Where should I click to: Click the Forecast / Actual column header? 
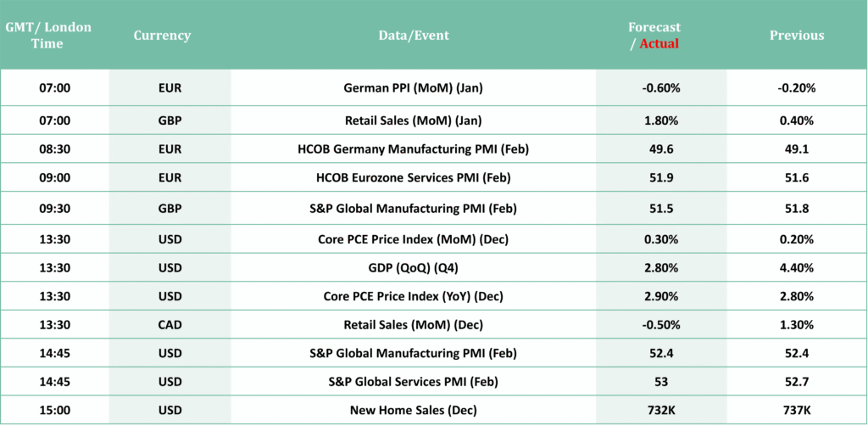(654, 36)
